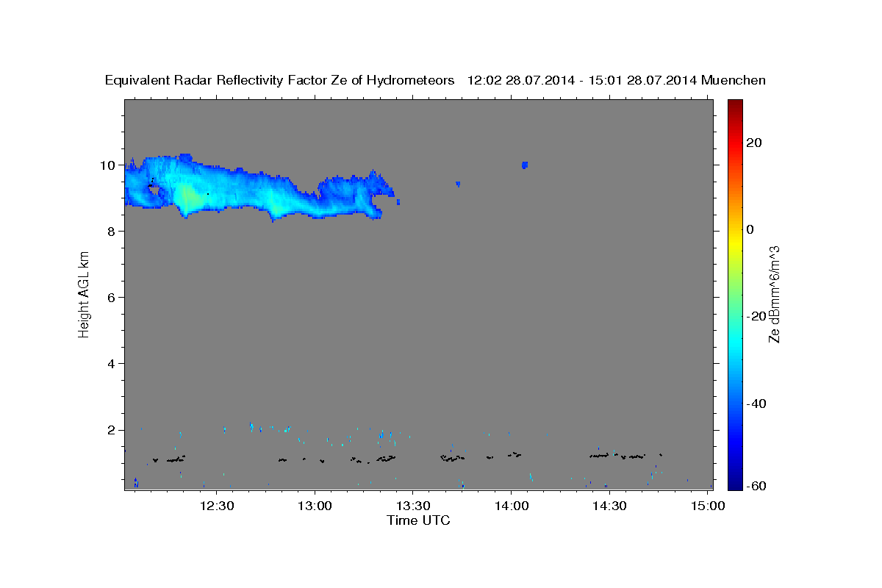Click the 13:30 time tick label
The width and height of the screenshot is (882, 588).
click(412, 506)
